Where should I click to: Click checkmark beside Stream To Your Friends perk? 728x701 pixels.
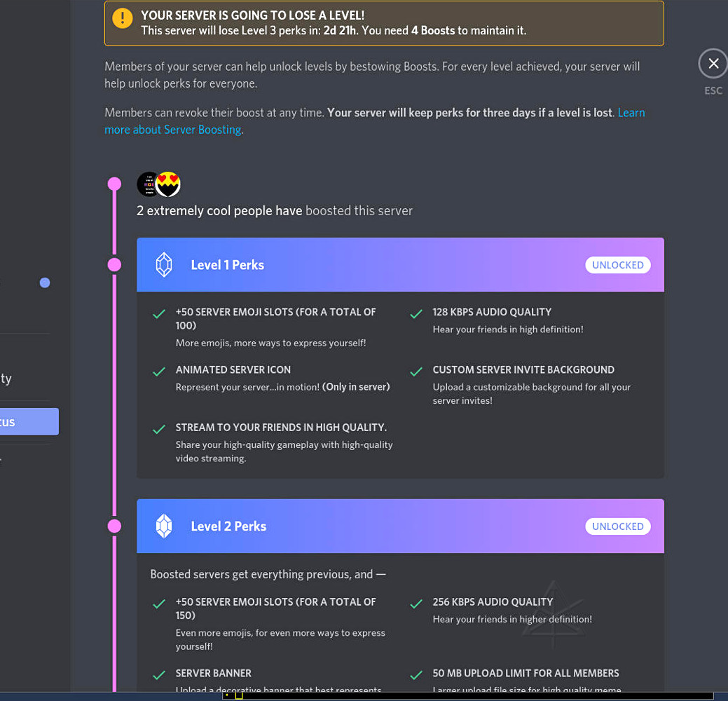tap(159, 430)
